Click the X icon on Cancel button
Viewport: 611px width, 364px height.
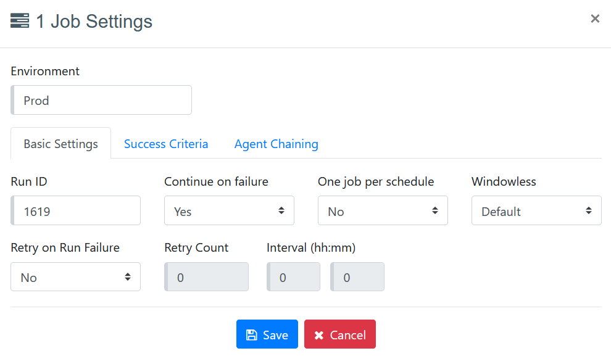319,335
